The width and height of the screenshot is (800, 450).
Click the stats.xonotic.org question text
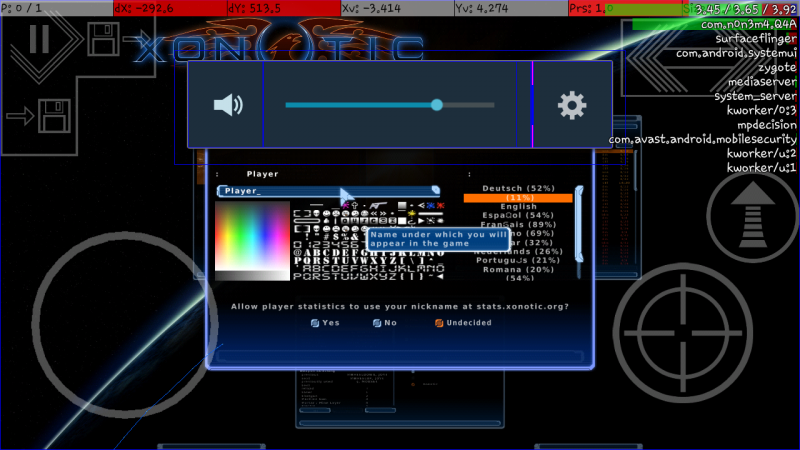399,307
